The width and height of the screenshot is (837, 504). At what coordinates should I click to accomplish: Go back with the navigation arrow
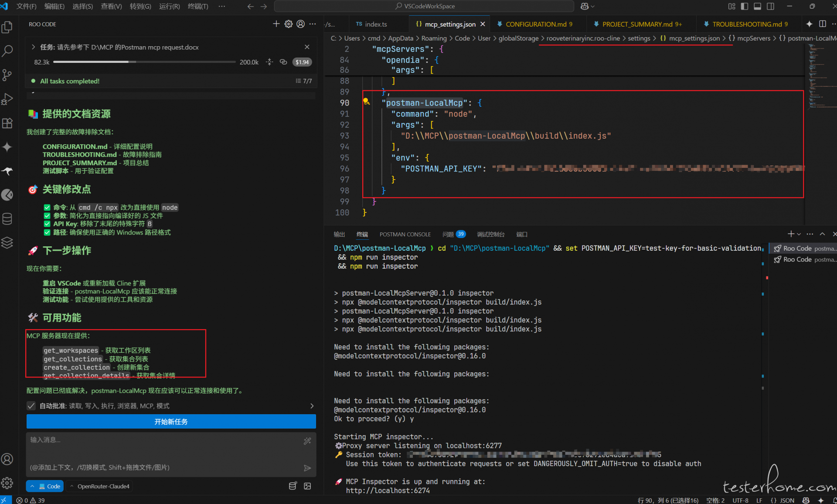(250, 6)
